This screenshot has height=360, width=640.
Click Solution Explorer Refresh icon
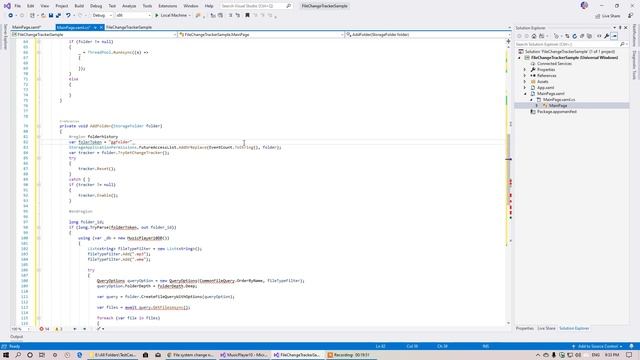[574, 36]
